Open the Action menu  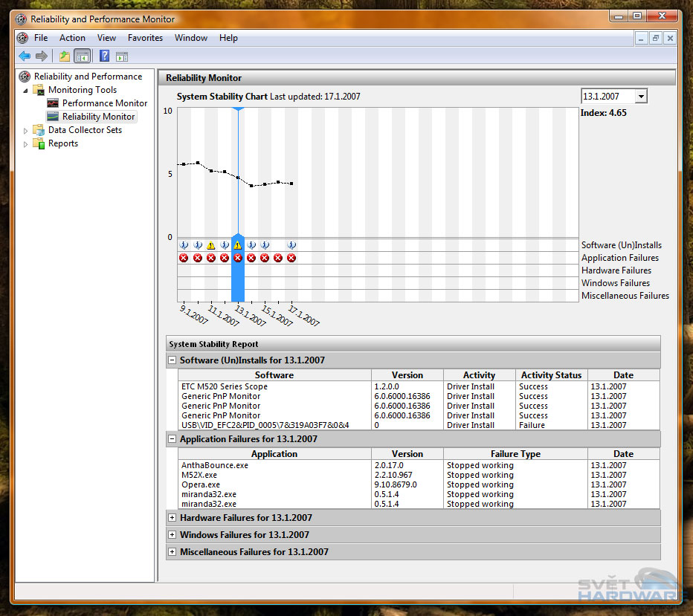click(x=72, y=38)
